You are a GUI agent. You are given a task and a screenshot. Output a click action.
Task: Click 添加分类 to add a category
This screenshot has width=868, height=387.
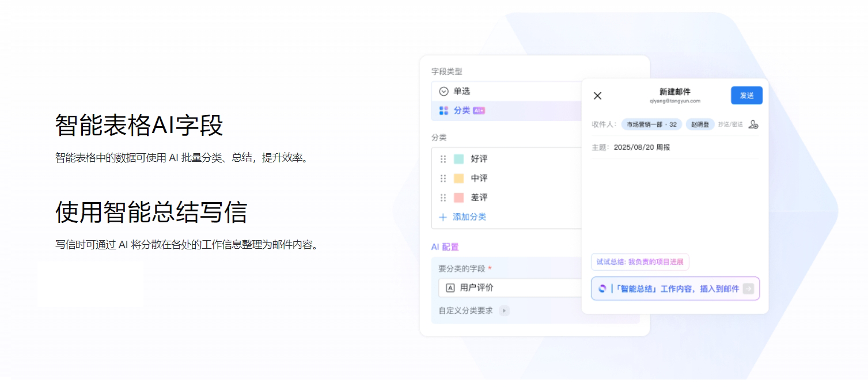[x=469, y=217]
